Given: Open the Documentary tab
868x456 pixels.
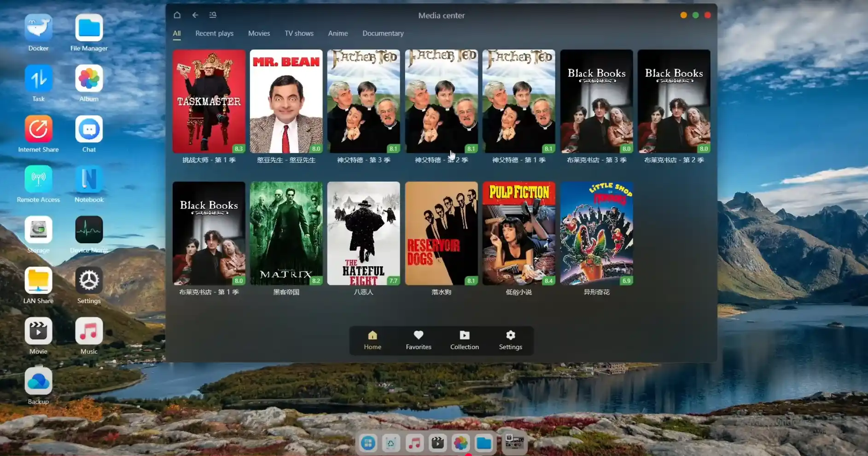Looking at the screenshot, I should (383, 33).
